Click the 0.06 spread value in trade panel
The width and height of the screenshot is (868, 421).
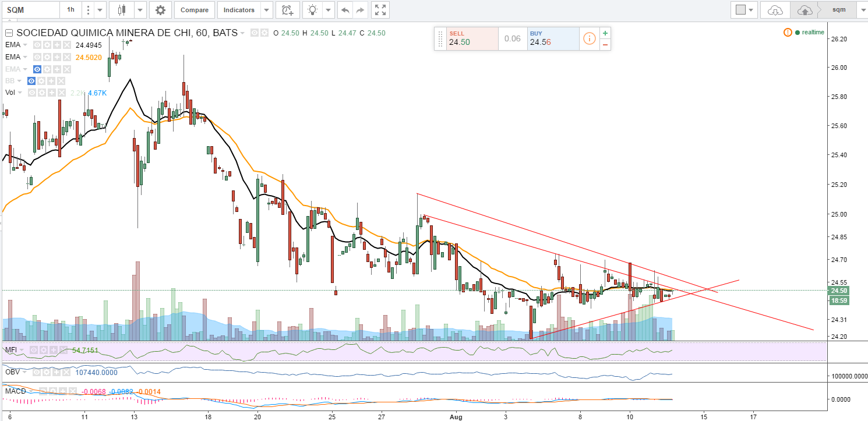(513, 38)
